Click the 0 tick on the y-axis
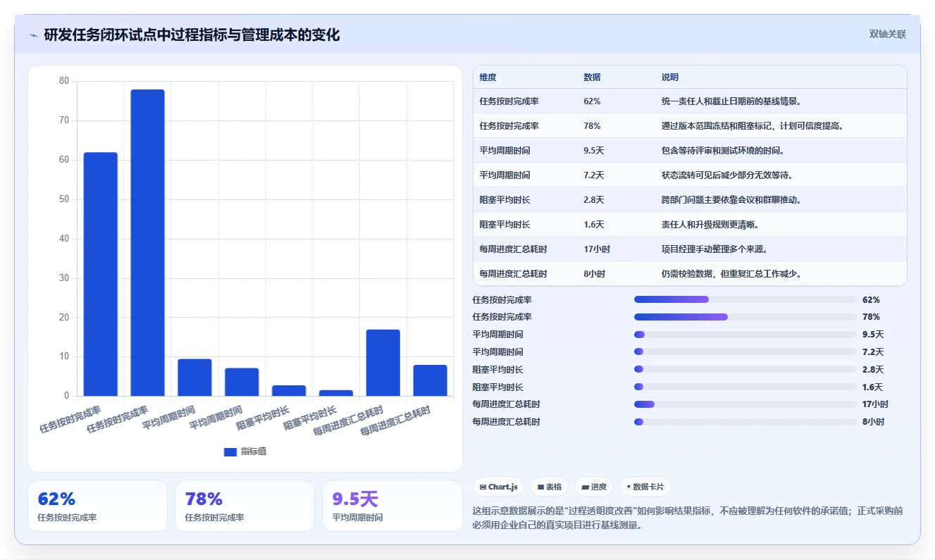Viewport: 935px width, 560px height. coord(67,396)
